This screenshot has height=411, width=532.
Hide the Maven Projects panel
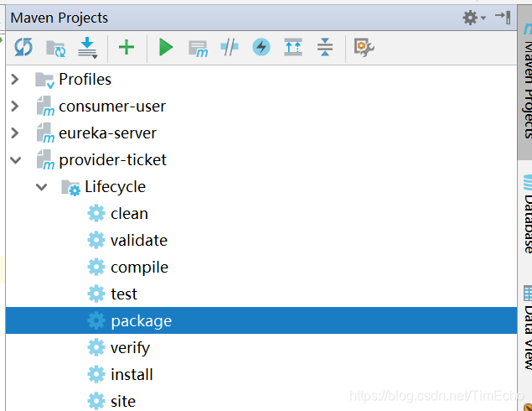point(503,18)
